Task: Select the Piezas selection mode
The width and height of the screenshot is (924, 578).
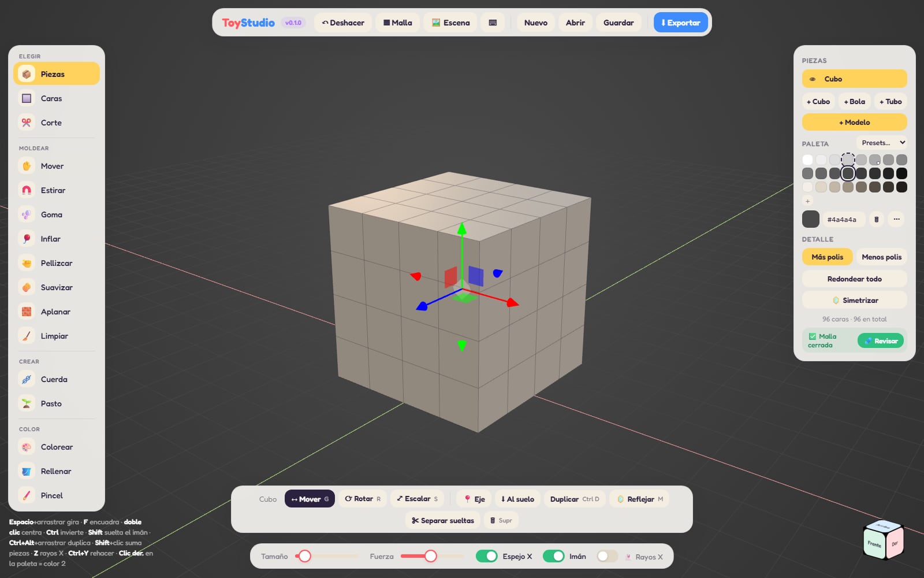Action: 56,74
